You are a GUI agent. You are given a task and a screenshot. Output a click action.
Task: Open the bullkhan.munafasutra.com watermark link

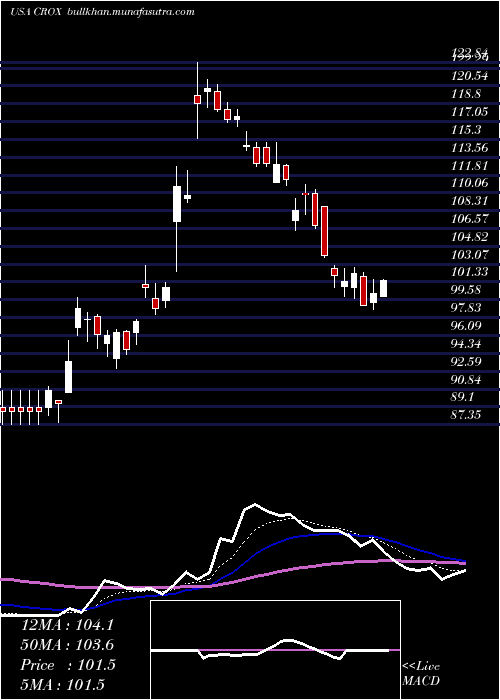[x=130, y=12]
